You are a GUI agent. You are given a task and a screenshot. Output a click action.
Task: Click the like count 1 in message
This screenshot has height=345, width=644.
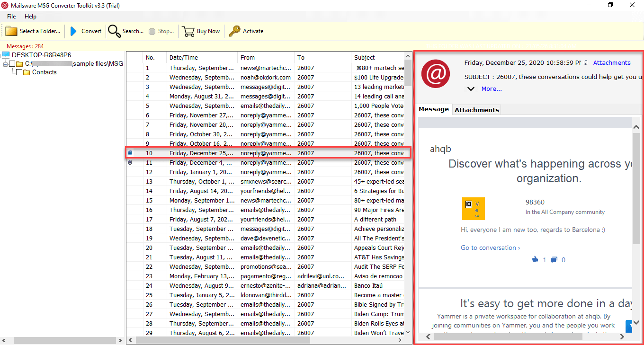pyautogui.click(x=545, y=260)
